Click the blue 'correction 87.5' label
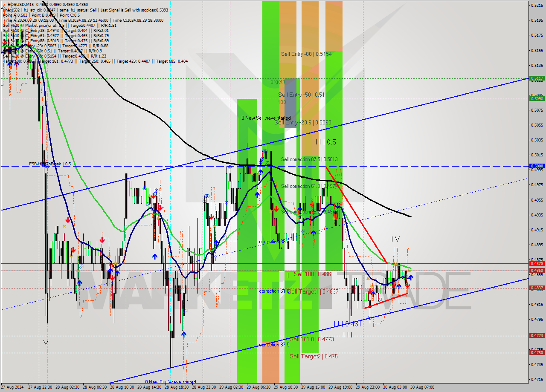 coord(274,345)
